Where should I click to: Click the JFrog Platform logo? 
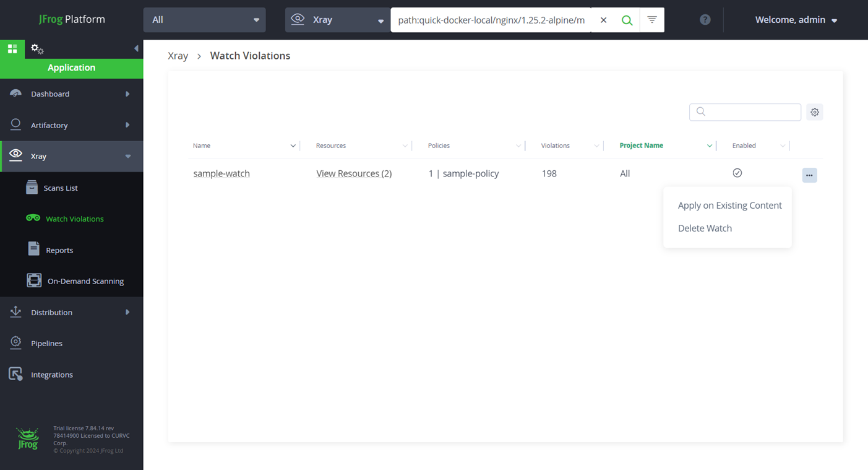point(72,19)
